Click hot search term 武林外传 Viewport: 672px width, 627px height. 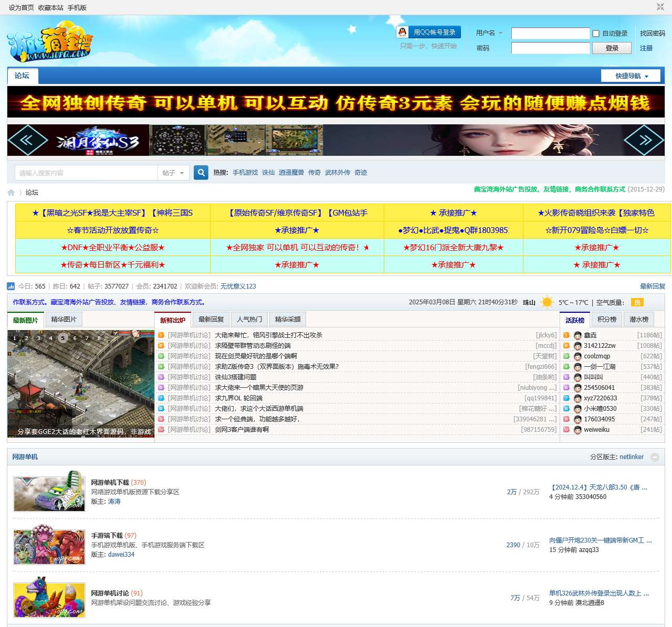tap(338, 173)
